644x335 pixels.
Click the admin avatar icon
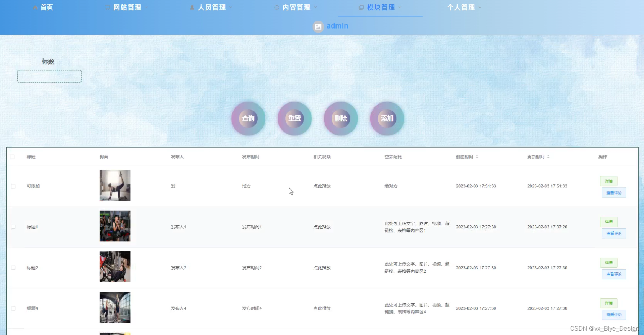(318, 26)
